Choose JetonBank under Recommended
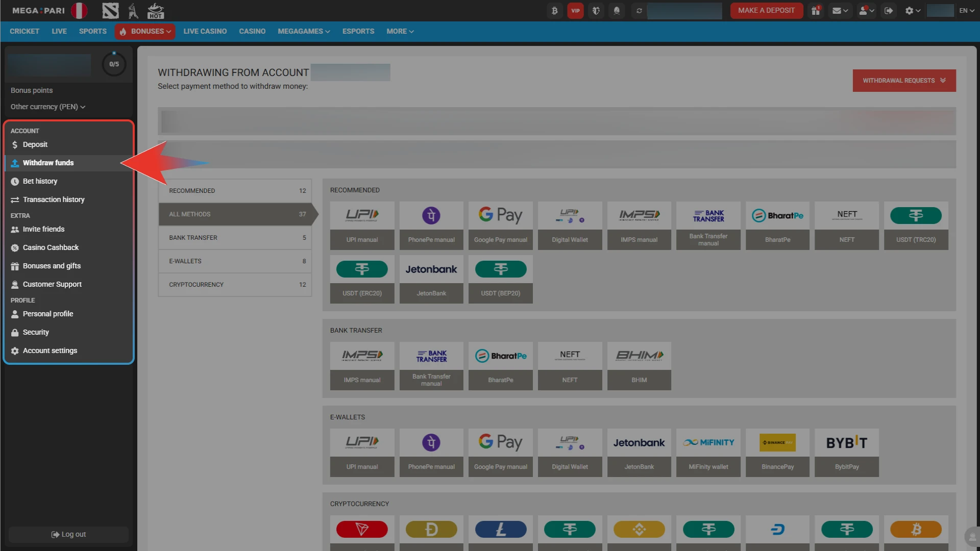The image size is (980, 551). click(431, 279)
